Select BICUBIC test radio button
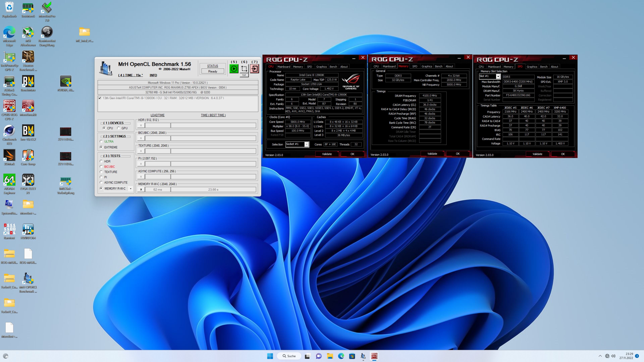644x362 pixels. point(101,166)
